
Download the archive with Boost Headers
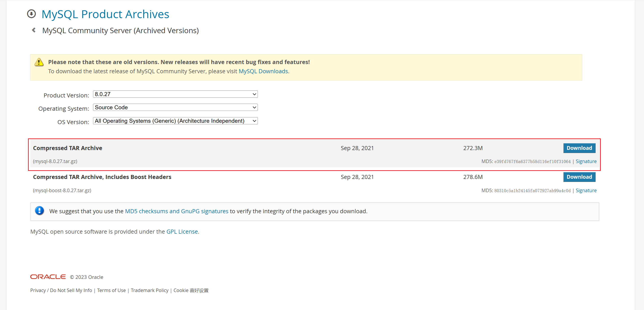[579, 177]
